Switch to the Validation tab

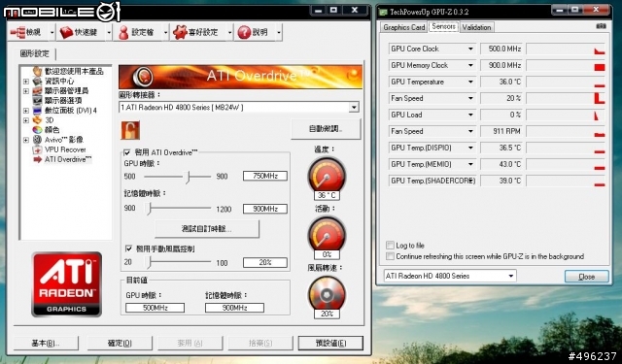(476, 27)
